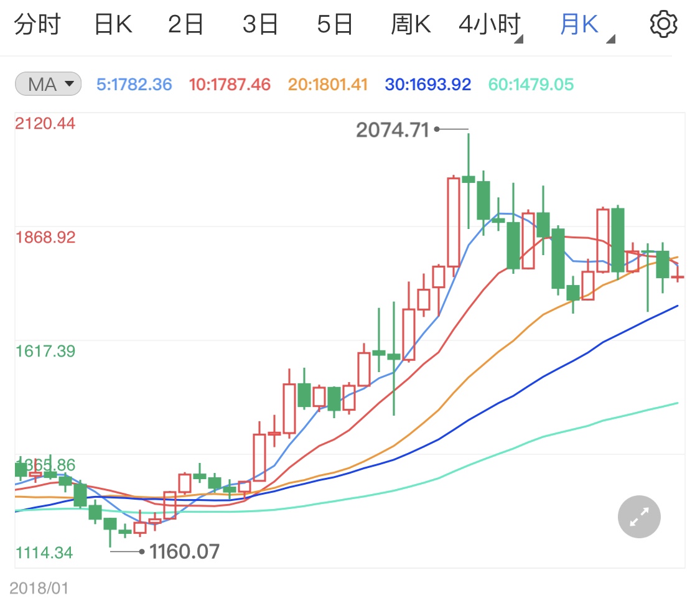Switch to the 2日 tab
Screen dimensions: 700x598
coord(186,25)
